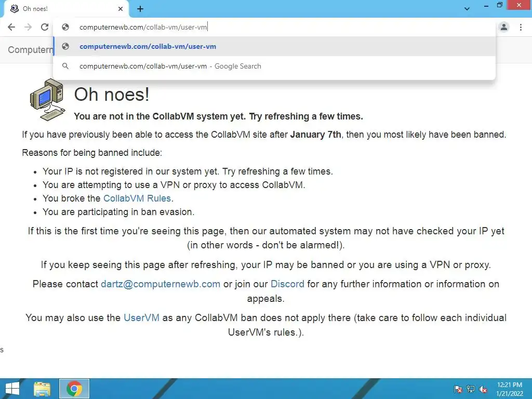Image resolution: width=532 pixels, height=399 pixels.
Task: Open the Action Center flag tray icon
Action: [x=458, y=389]
